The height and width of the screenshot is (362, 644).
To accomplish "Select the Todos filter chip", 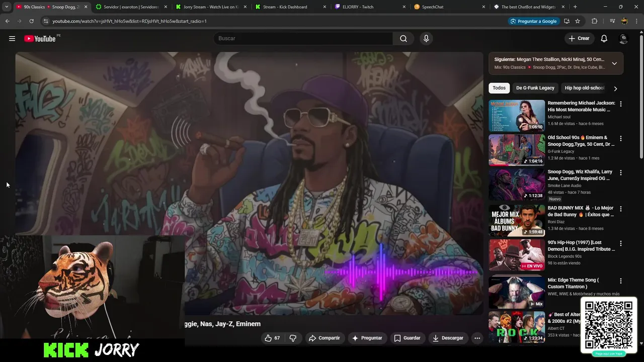I will pyautogui.click(x=499, y=88).
